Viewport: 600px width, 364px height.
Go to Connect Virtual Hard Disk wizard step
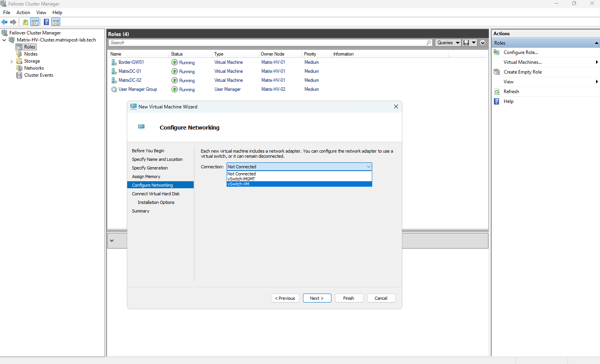pyautogui.click(x=156, y=194)
